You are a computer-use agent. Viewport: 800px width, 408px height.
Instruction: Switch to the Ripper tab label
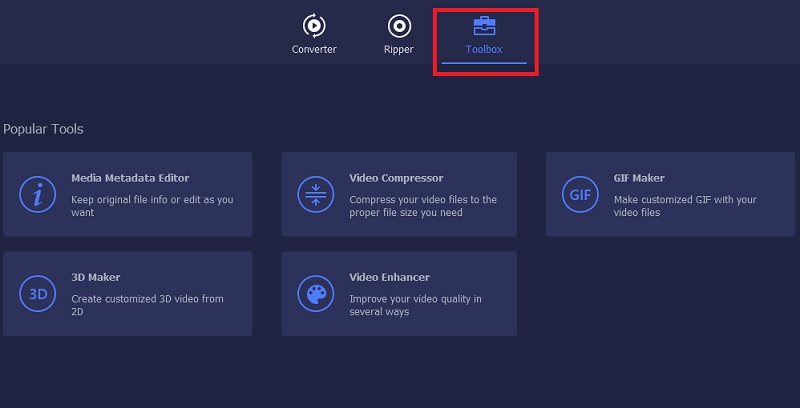pyautogui.click(x=399, y=49)
